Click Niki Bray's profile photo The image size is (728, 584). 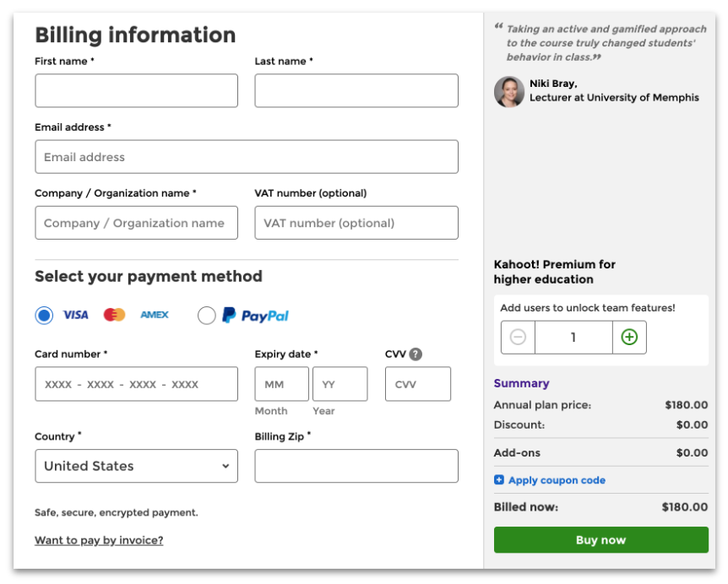click(509, 91)
